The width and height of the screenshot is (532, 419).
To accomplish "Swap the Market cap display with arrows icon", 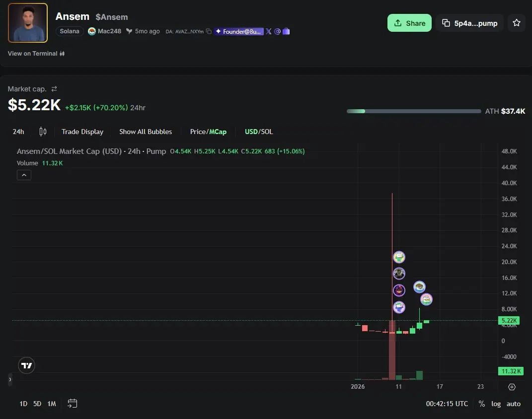I will 54,89.
